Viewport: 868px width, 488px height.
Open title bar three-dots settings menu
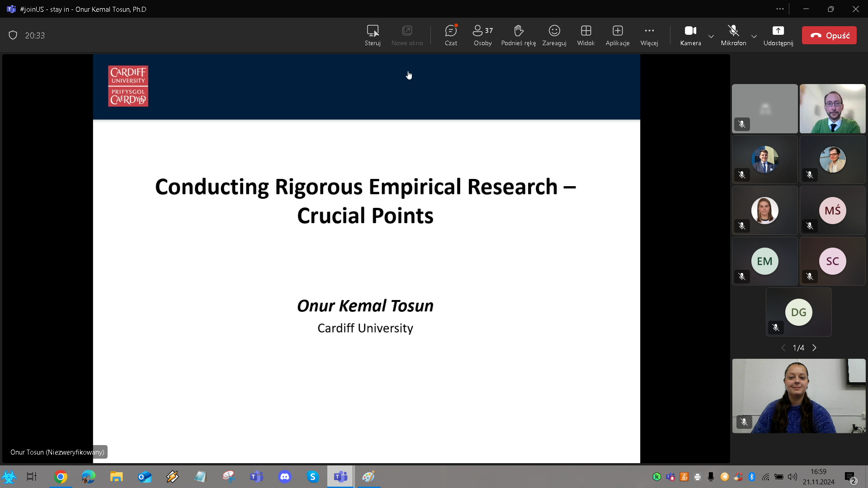point(780,9)
